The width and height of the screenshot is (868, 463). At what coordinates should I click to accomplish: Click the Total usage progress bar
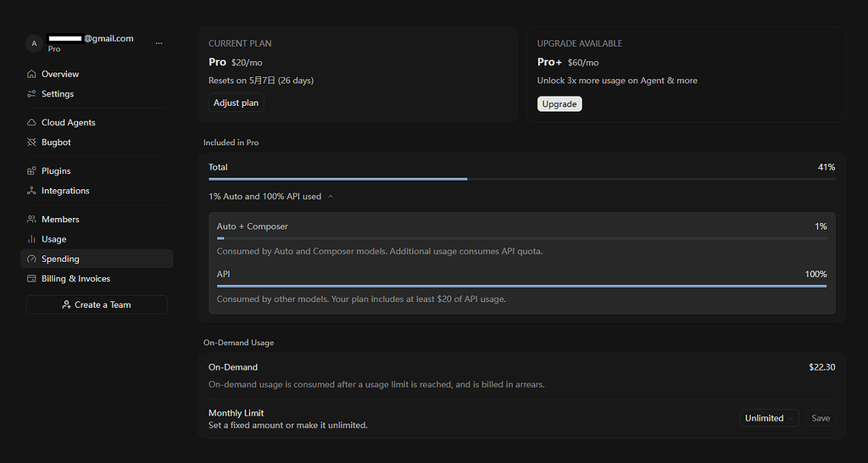pyautogui.click(x=522, y=180)
